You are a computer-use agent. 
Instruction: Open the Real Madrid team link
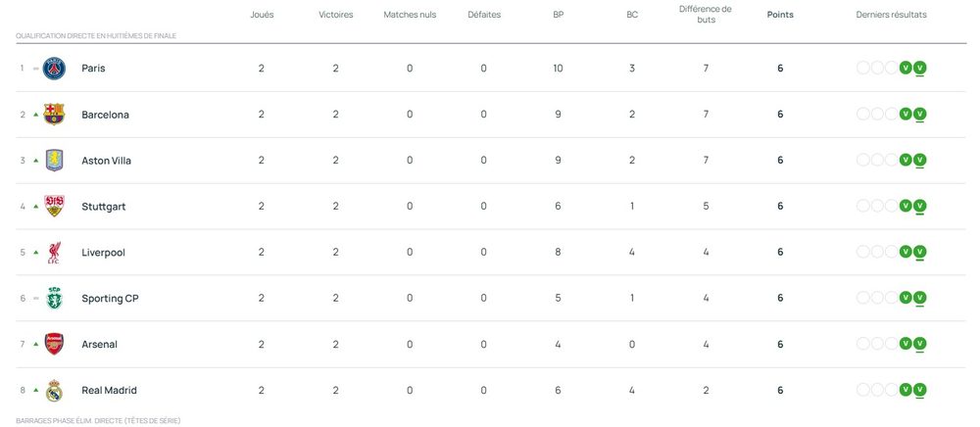coord(109,390)
